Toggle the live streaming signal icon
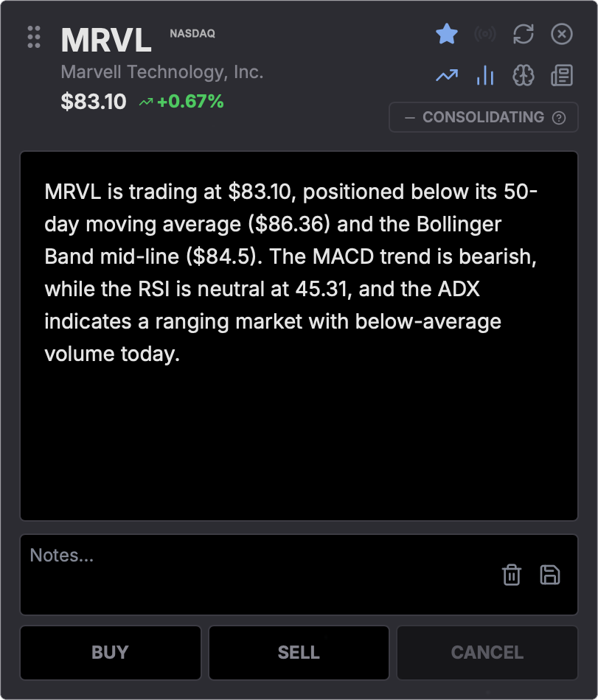The height and width of the screenshot is (700, 598). 485,34
